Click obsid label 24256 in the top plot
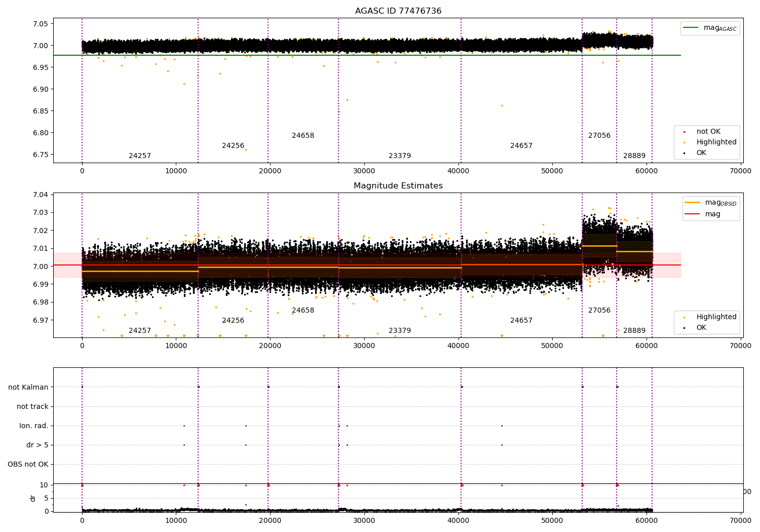Image resolution: width=760 pixels, height=532 pixels. pos(233,146)
